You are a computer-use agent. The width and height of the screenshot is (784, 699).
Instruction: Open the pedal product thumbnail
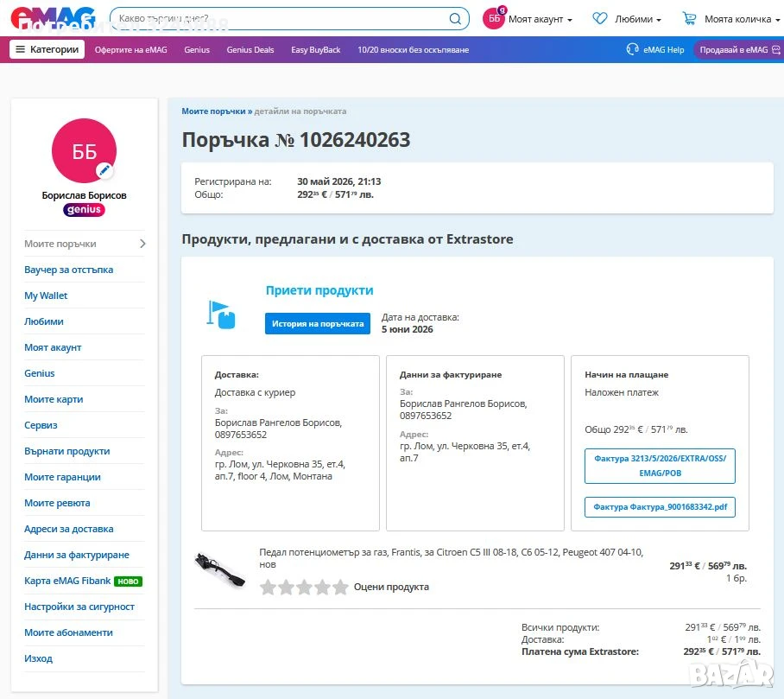[220, 570]
